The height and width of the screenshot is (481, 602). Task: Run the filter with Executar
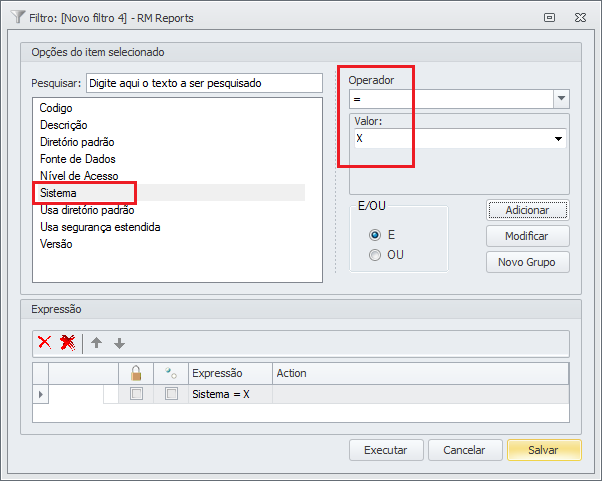pyautogui.click(x=386, y=450)
